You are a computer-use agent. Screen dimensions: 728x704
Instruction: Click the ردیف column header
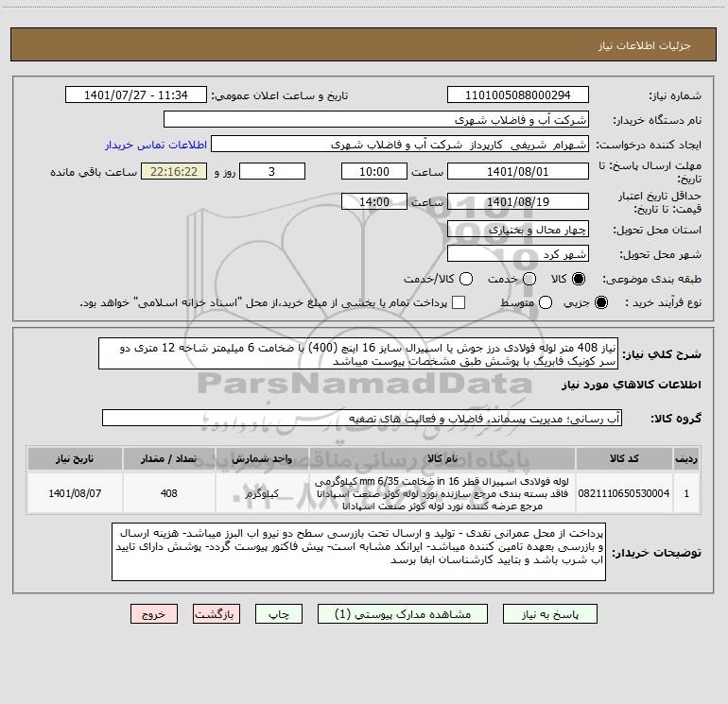pos(686,458)
